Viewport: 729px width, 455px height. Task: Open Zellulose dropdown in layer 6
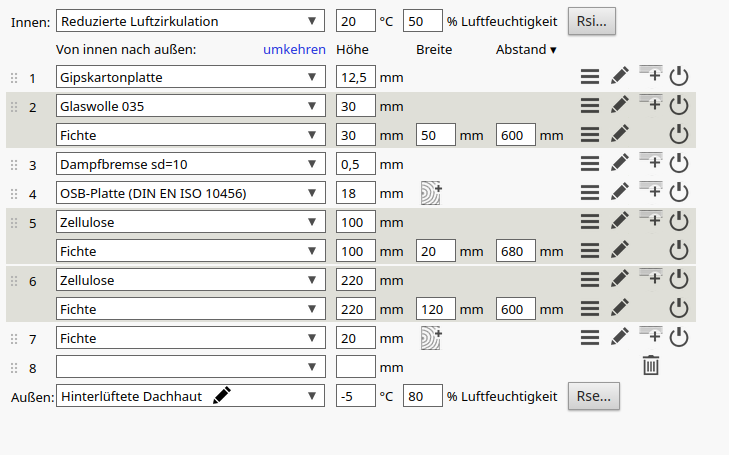pyautogui.click(x=190, y=280)
